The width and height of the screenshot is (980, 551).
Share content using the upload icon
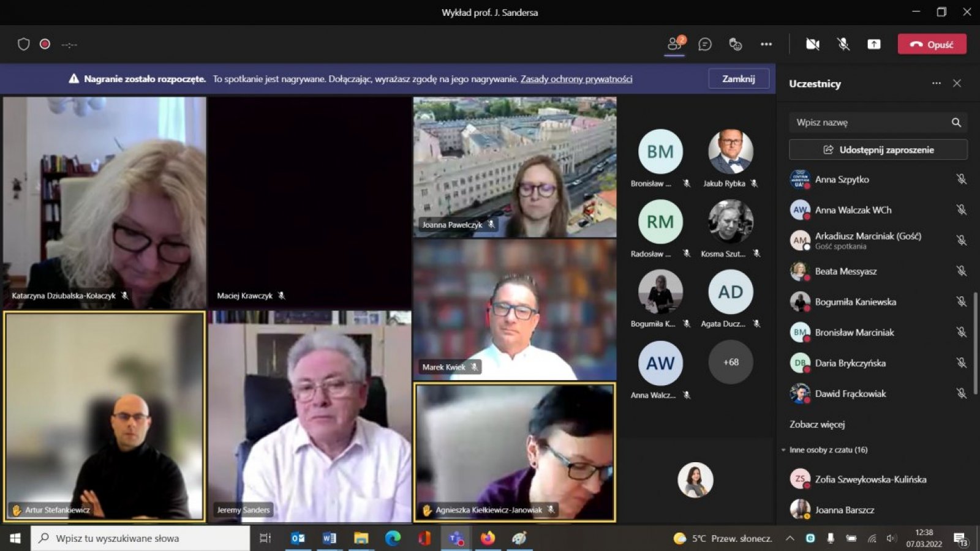click(x=874, y=44)
